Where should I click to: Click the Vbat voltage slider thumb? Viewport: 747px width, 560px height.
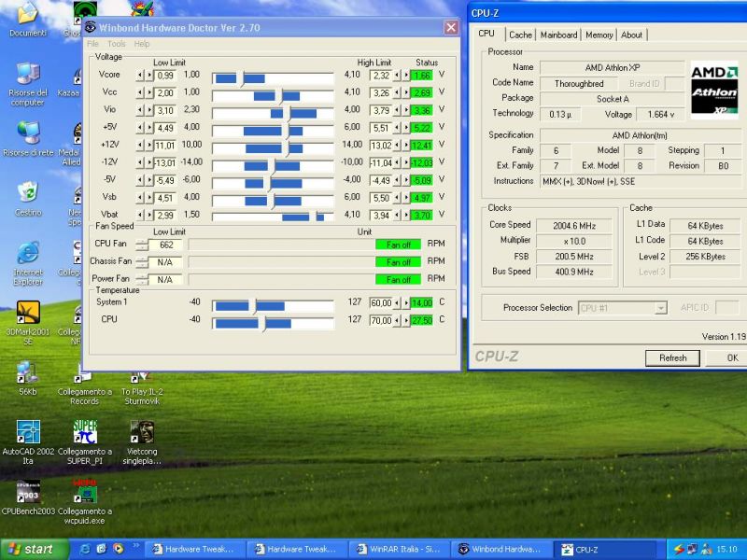(x=315, y=217)
